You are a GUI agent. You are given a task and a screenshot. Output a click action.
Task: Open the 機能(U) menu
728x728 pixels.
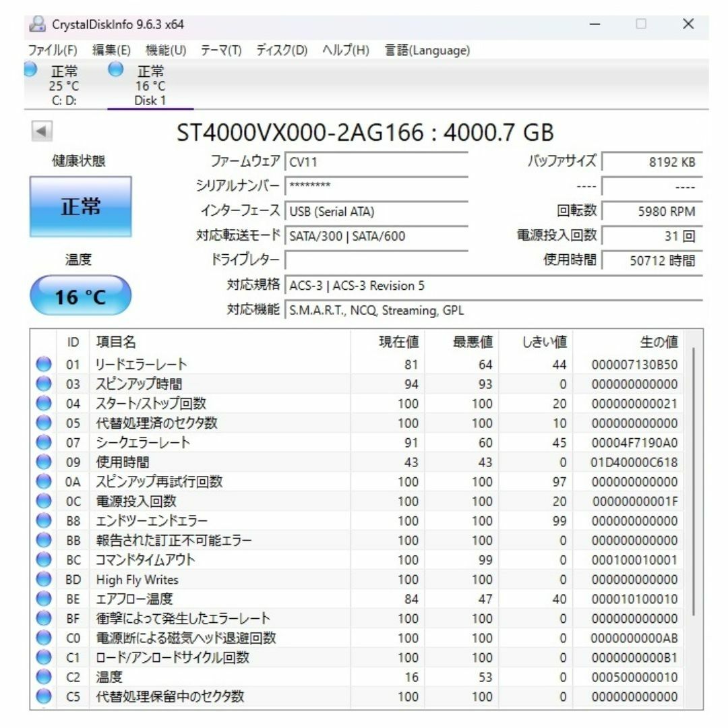pos(166,50)
